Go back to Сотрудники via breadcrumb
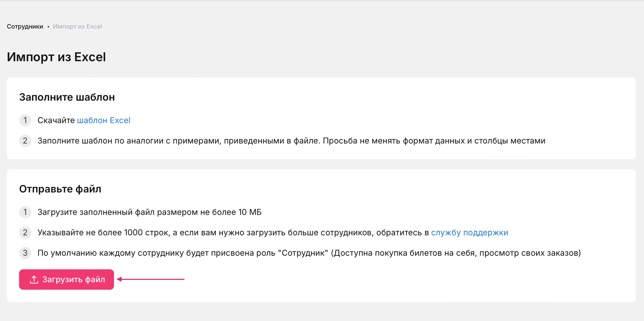This screenshot has width=644, height=321. pos(25,27)
